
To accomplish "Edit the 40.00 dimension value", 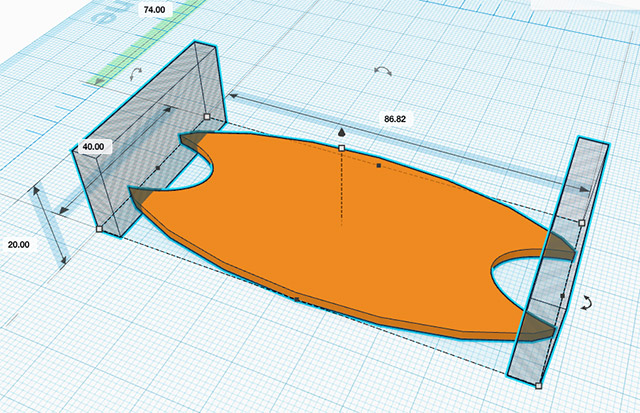I will pos(94,146).
